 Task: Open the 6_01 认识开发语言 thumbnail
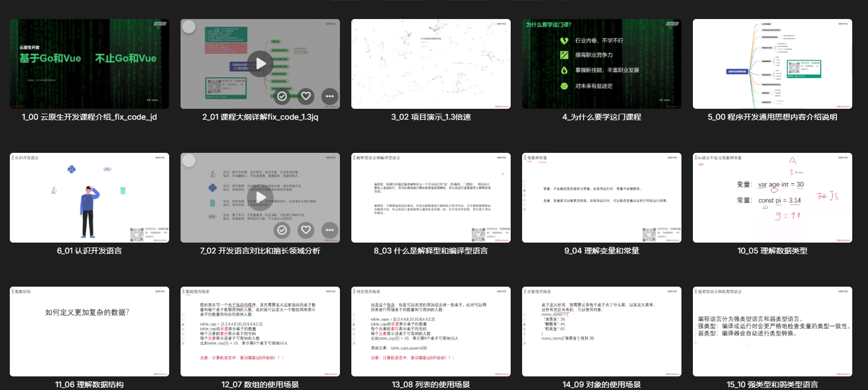pyautogui.click(x=89, y=198)
